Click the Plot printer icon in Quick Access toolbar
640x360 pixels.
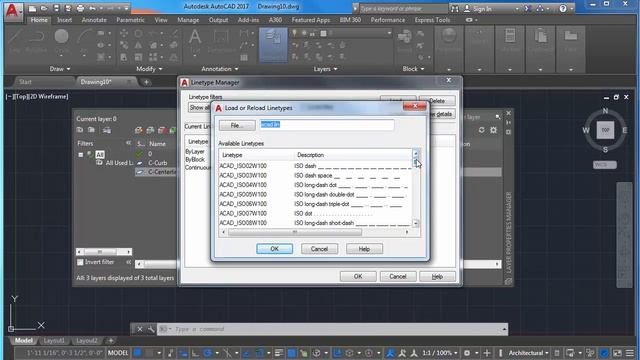(80, 8)
